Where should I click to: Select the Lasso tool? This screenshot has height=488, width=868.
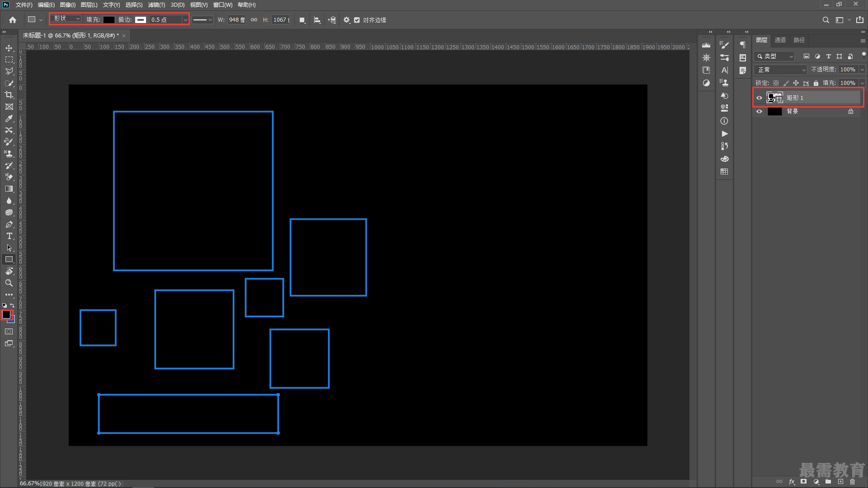(9, 71)
